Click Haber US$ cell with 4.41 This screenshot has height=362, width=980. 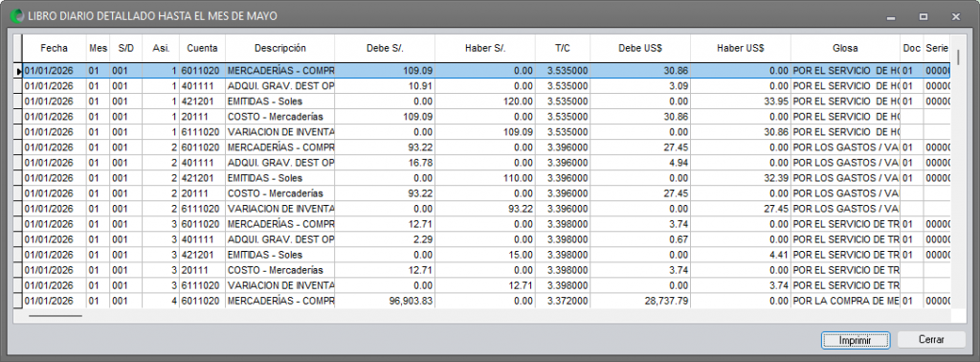[x=741, y=255]
